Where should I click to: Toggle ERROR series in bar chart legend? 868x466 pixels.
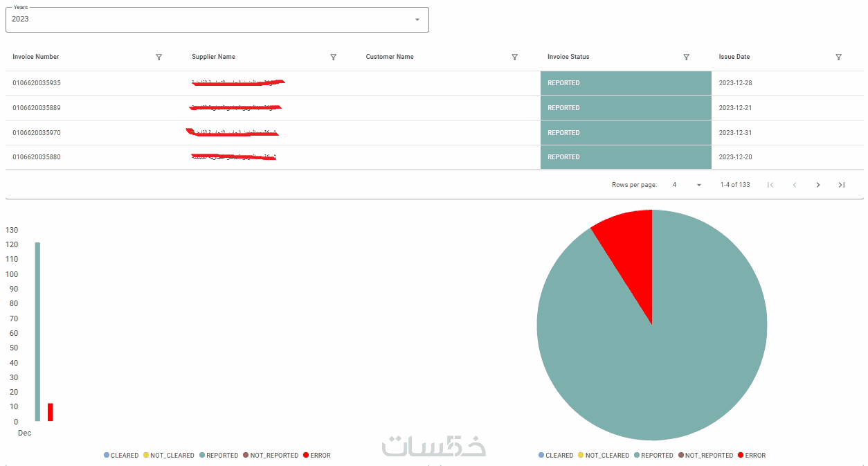coord(316,456)
